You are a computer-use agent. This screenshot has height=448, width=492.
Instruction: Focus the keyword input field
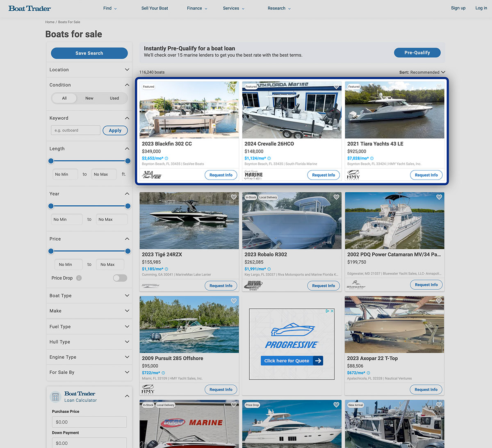tap(75, 130)
